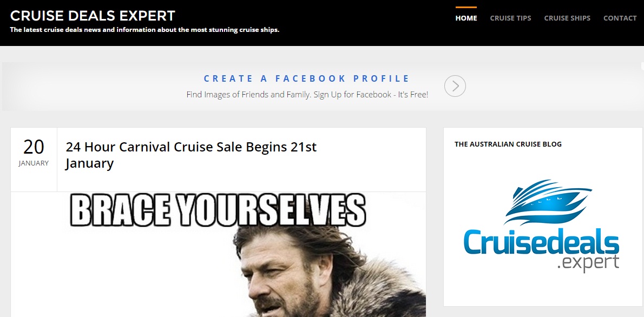644x317 pixels.
Task: Click the site tagline about latest cruise deals
Action: [144, 30]
